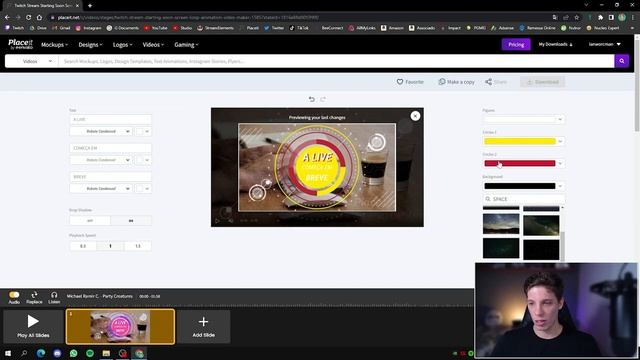
Task: Open font dropdown under 'BREVE' text
Action: tap(101, 189)
